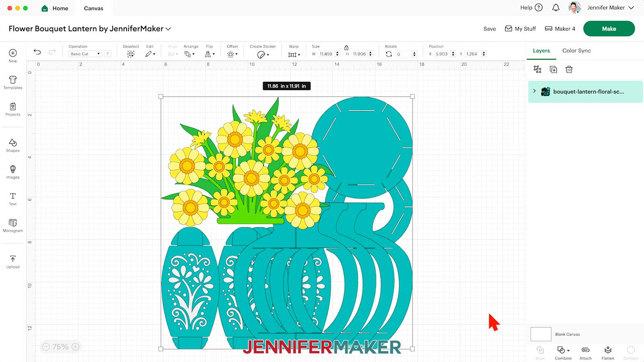
Task: Open the Projects panel
Action: pyautogui.click(x=13, y=109)
